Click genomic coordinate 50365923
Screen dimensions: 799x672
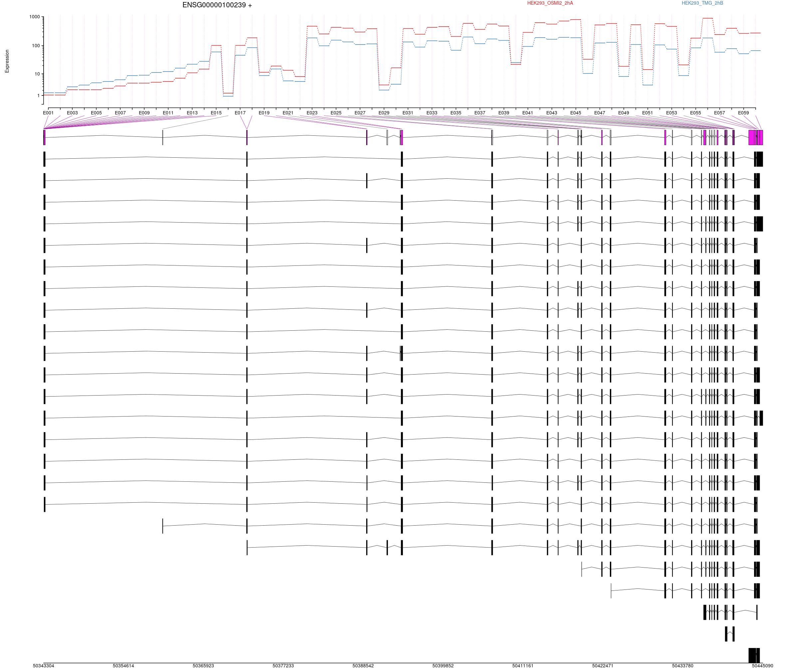point(203,666)
